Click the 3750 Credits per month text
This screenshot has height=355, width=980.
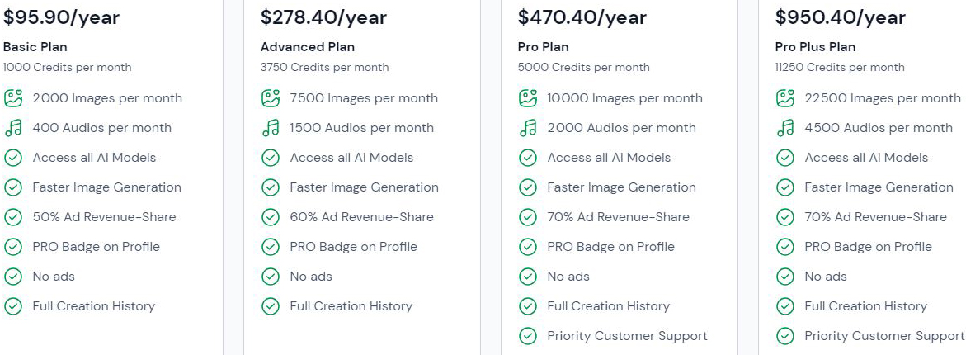[325, 67]
